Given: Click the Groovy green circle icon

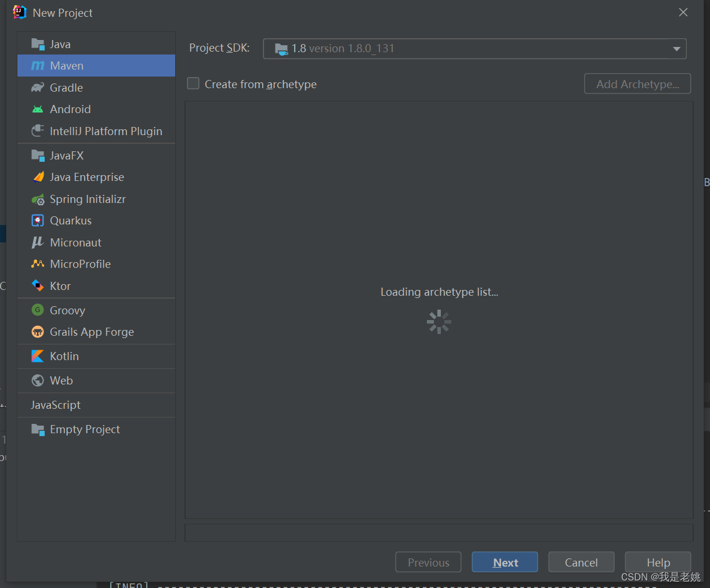Looking at the screenshot, I should 38,310.
